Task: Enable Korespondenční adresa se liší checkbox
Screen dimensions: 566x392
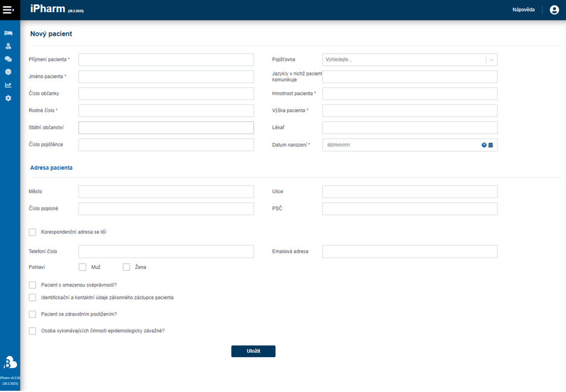Action: [x=33, y=232]
